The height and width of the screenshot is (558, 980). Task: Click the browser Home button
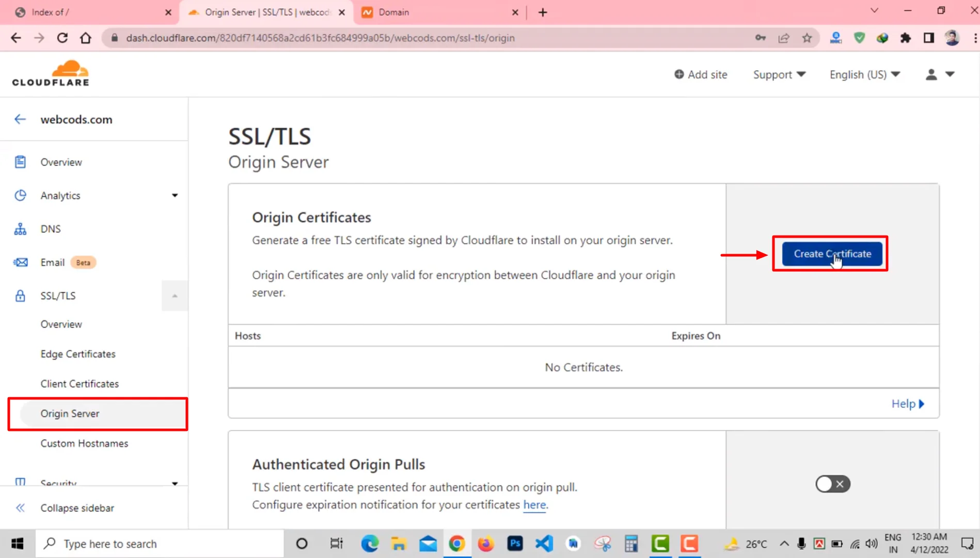pyautogui.click(x=86, y=38)
